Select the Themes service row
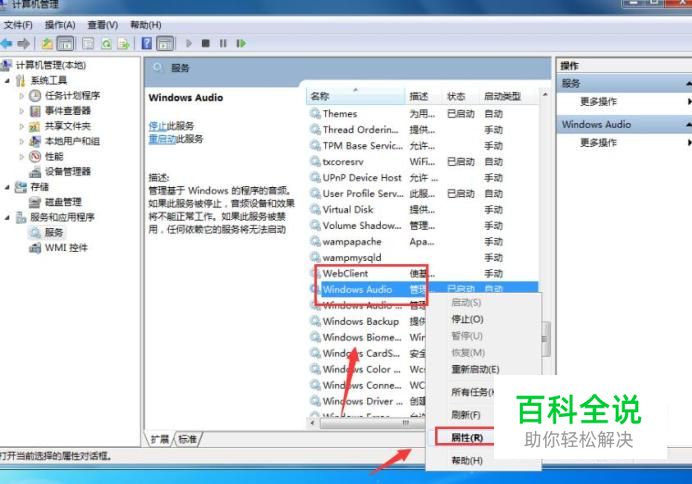Image resolution: width=692 pixels, height=484 pixels. click(424, 114)
